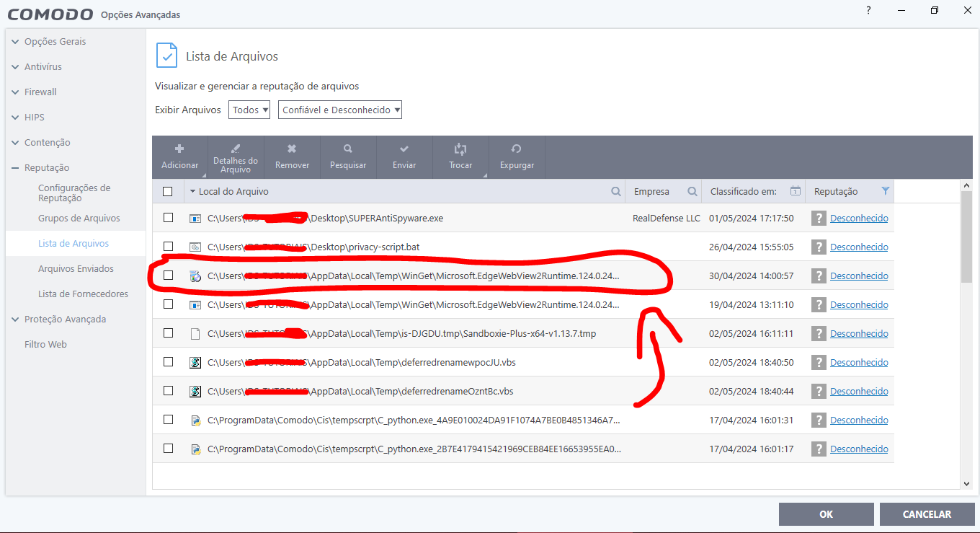
Task: Click calendar icon in Classificado em header
Action: (x=795, y=191)
